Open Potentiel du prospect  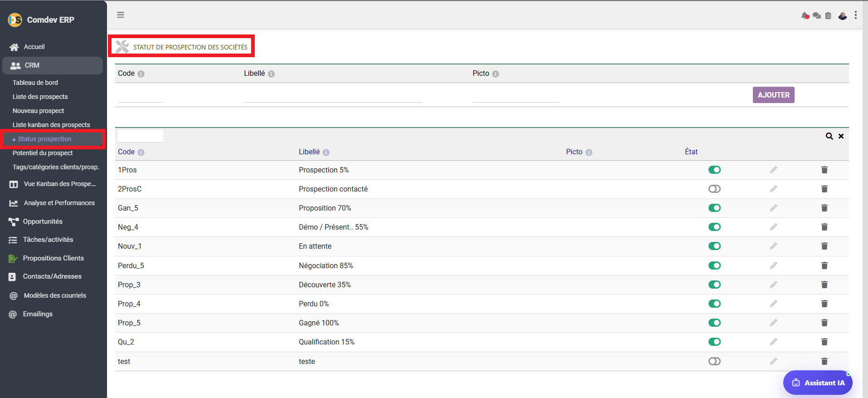point(43,153)
